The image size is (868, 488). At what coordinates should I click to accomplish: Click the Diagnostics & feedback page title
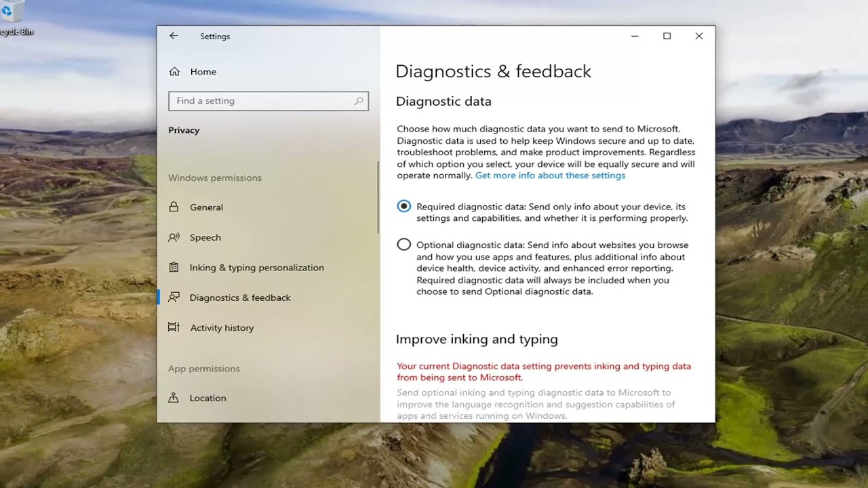(493, 71)
